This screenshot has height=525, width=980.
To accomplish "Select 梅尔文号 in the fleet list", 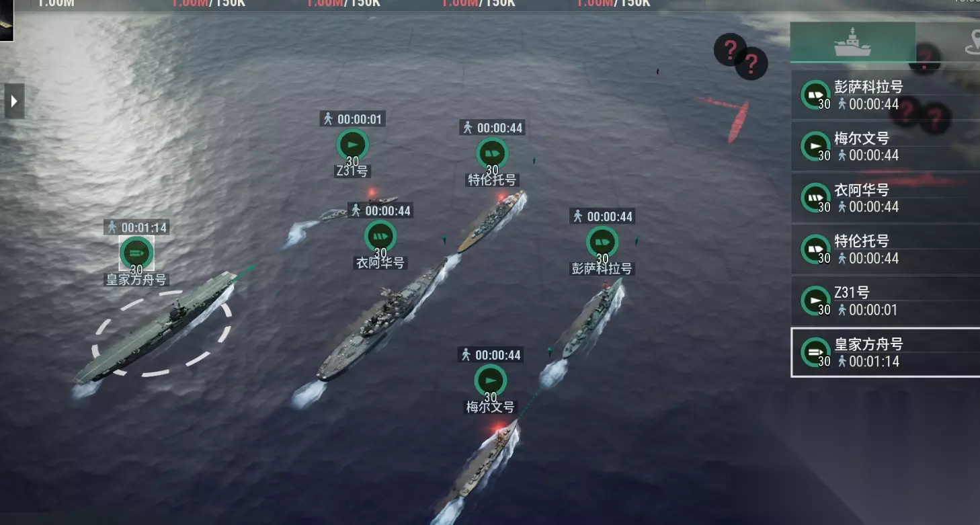I will (x=885, y=146).
